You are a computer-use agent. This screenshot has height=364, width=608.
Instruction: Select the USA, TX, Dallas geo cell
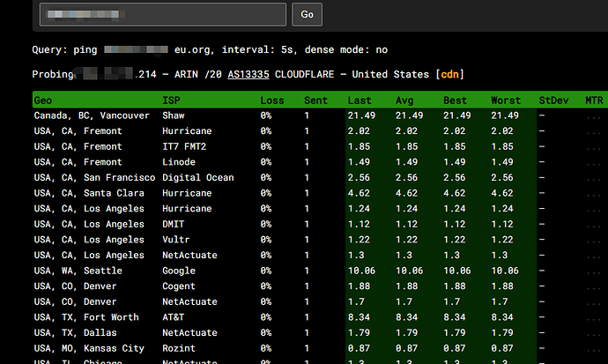[75, 332]
